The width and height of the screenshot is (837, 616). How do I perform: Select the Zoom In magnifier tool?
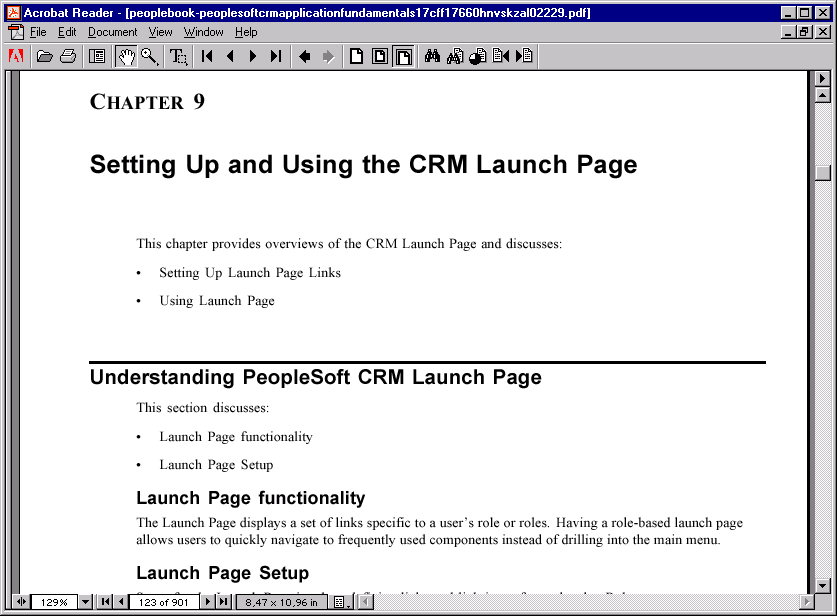(149, 56)
